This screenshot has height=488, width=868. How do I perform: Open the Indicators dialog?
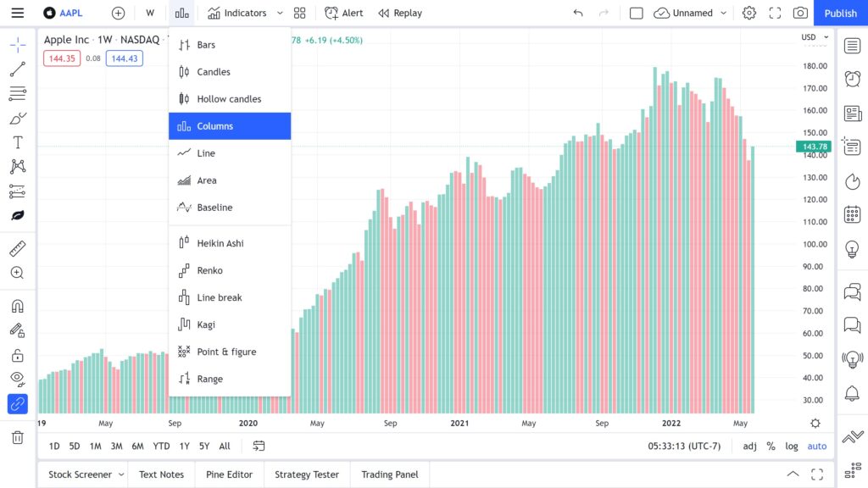click(237, 13)
